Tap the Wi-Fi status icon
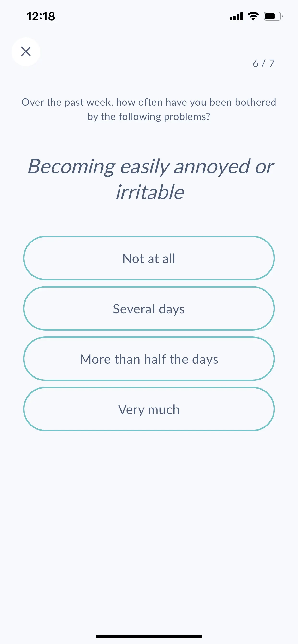The width and height of the screenshot is (298, 644). tap(253, 16)
